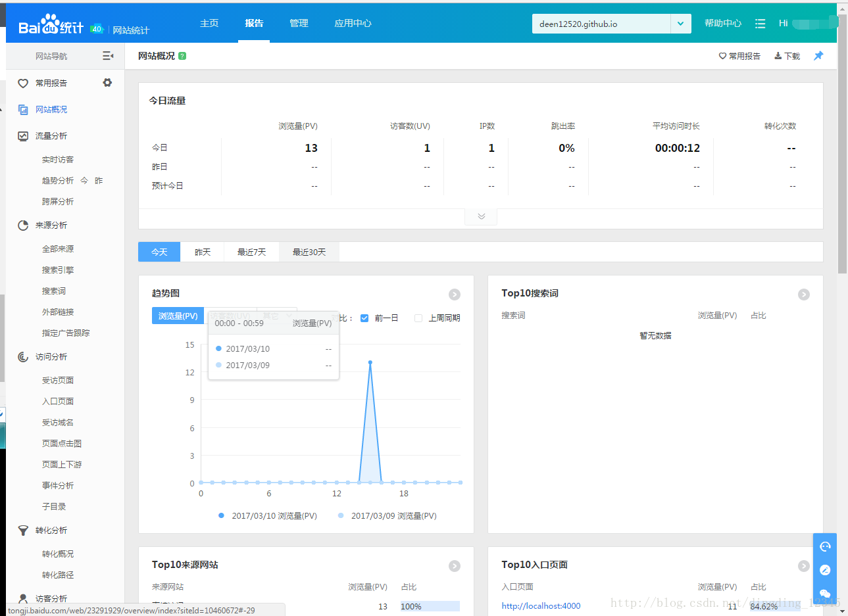Collapse the 网站导航 sidebar with the fold icon
848x616 pixels.
tap(108, 56)
